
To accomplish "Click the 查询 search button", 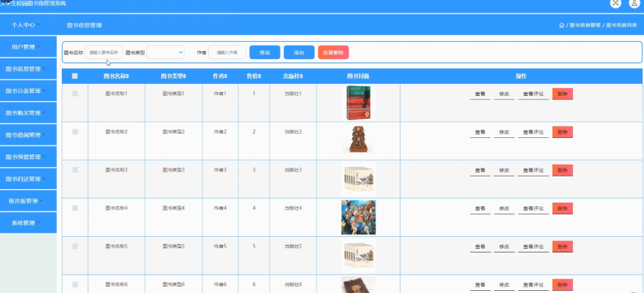I will tap(265, 52).
